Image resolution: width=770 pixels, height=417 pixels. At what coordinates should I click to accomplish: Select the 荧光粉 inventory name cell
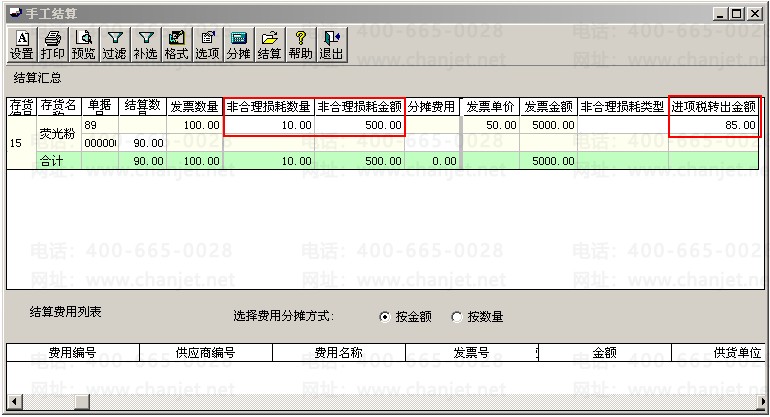[x=59, y=134]
